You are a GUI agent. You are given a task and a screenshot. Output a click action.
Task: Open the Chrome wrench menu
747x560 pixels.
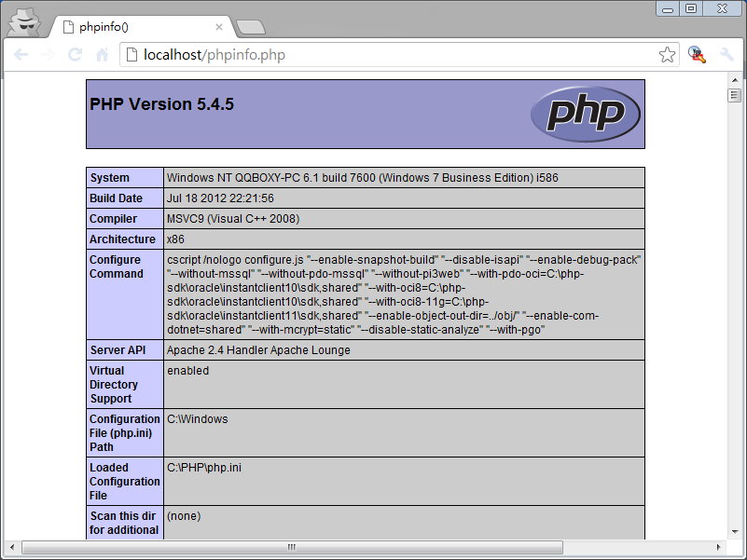726,55
